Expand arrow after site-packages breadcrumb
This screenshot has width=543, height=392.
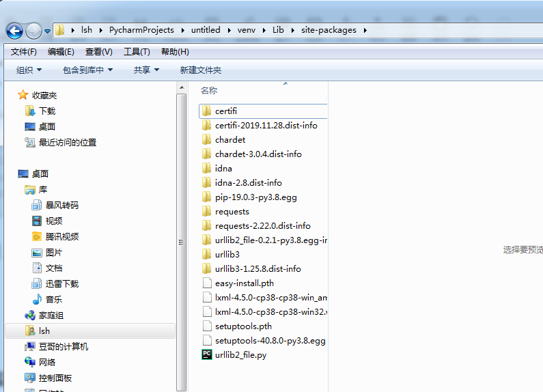click(365, 31)
